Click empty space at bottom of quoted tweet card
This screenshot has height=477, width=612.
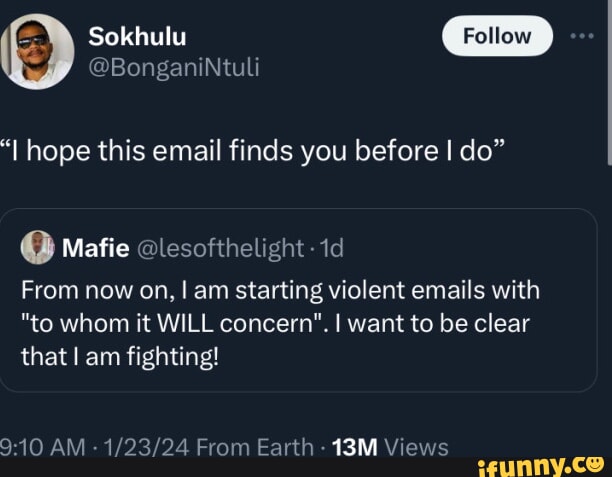click(300, 382)
